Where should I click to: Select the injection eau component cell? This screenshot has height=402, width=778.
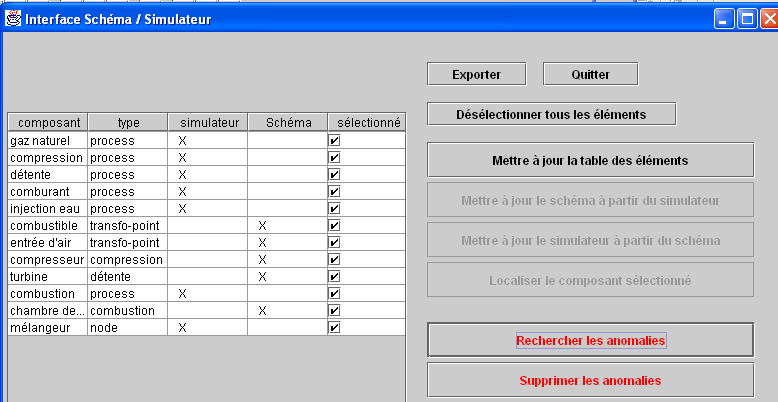48,208
